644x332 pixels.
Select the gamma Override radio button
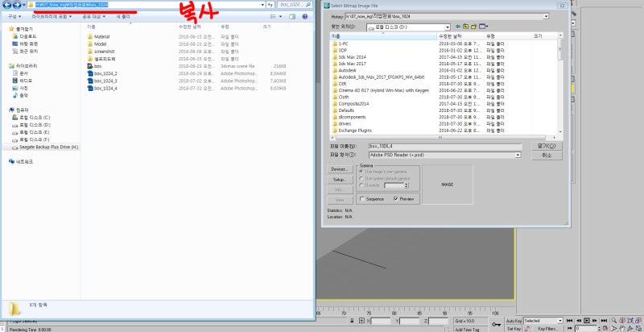(x=361, y=185)
